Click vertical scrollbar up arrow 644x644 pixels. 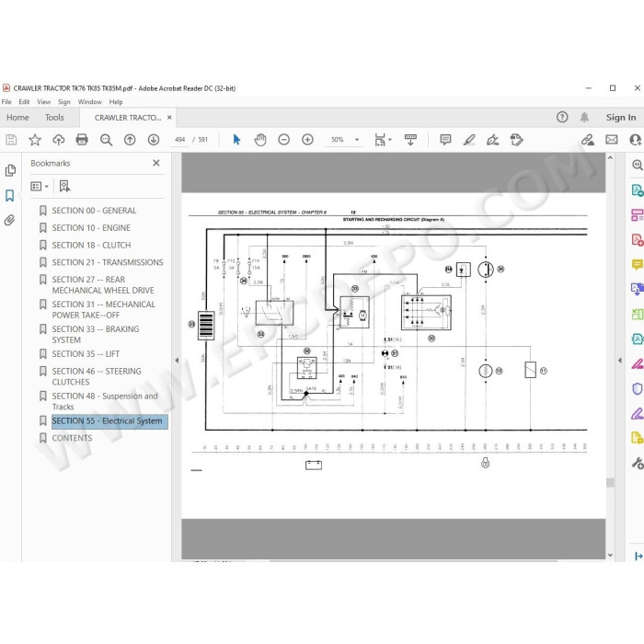[x=610, y=157]
